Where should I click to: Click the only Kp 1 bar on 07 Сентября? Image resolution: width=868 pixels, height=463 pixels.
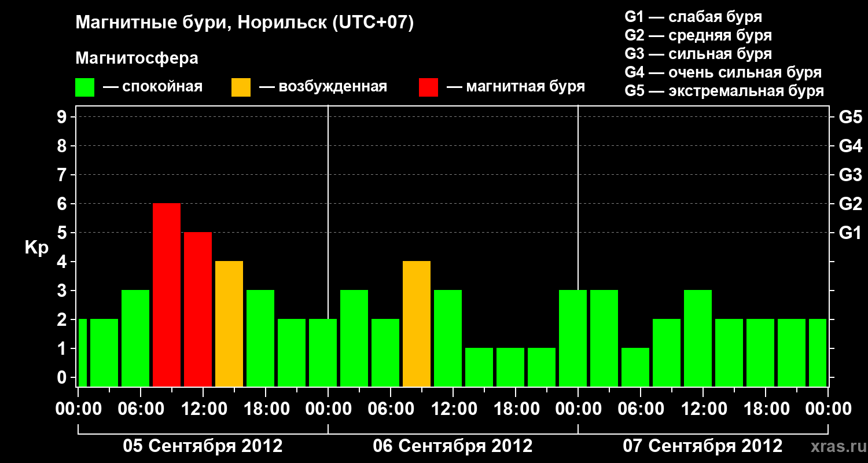click(635, 367)
